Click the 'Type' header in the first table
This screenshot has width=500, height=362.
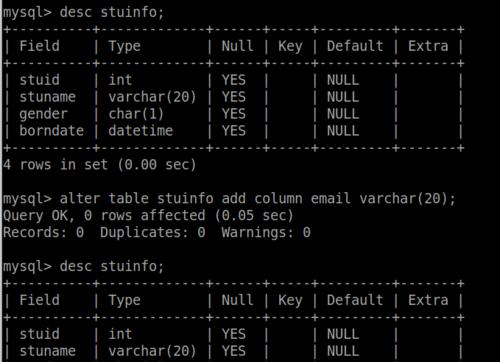[124, 46]
